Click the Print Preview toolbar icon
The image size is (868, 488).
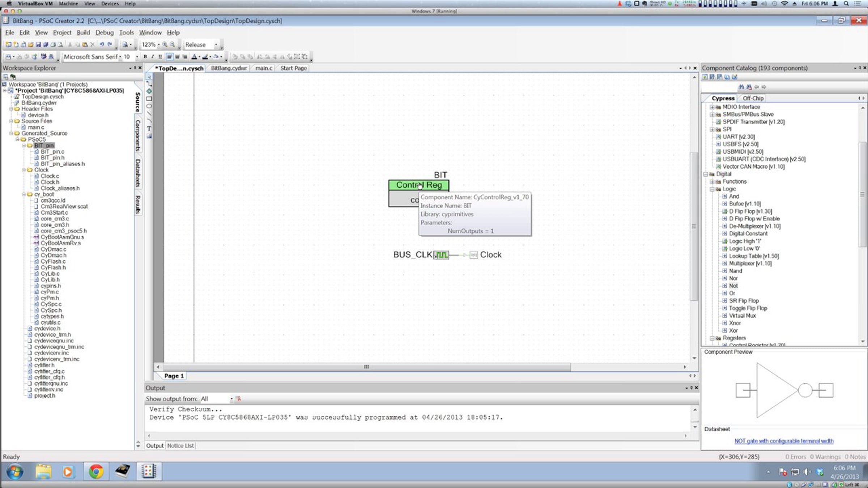(60, 44)
